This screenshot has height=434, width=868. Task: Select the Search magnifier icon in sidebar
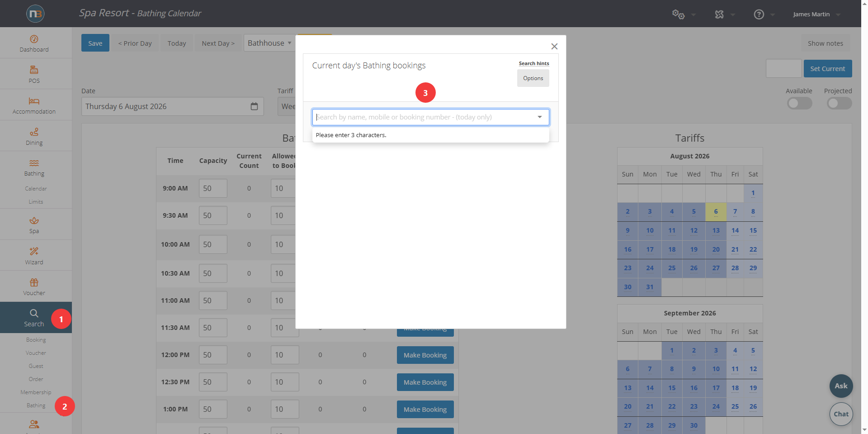tap(34, 313)
